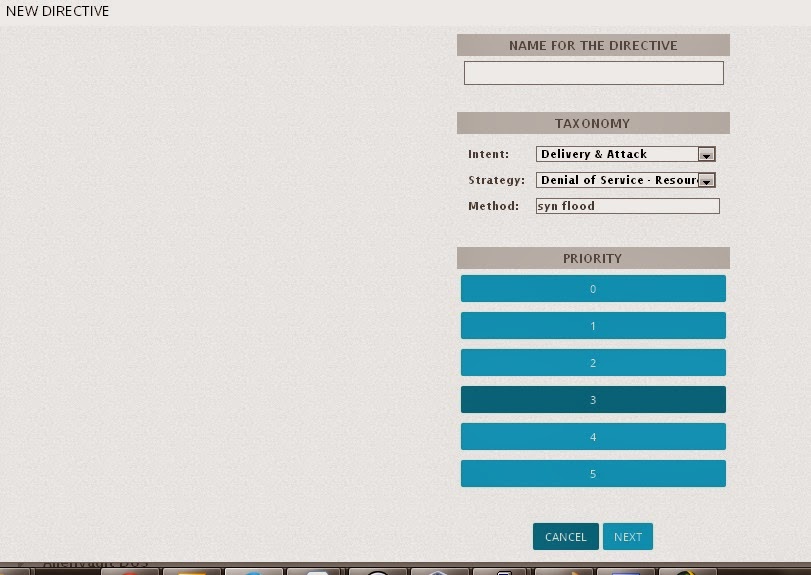Set priority to 2
The width and height of the screenshot is (811, 575).
[593, 363]
